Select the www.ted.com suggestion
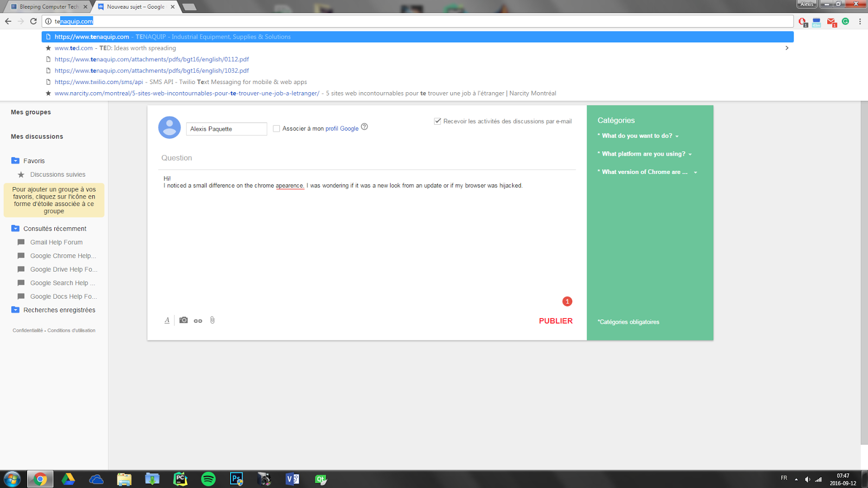This screenshot has height=488, width=868. pos(418,48)
